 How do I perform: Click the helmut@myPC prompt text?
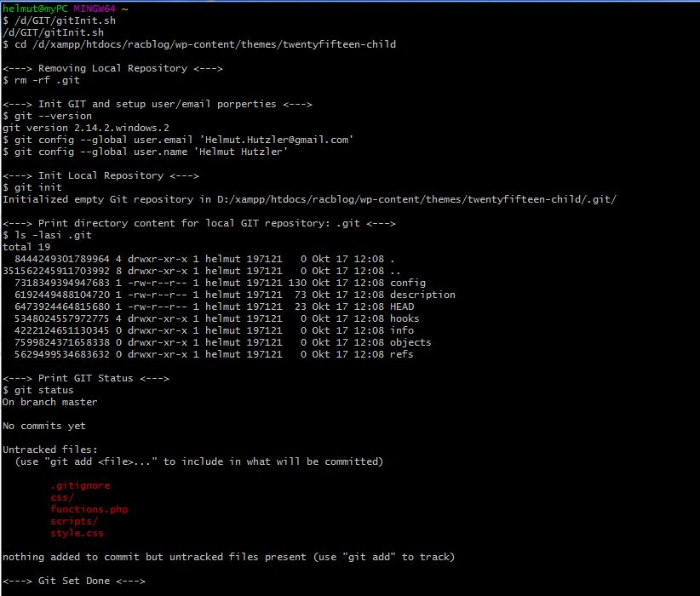tap(35, 9)
